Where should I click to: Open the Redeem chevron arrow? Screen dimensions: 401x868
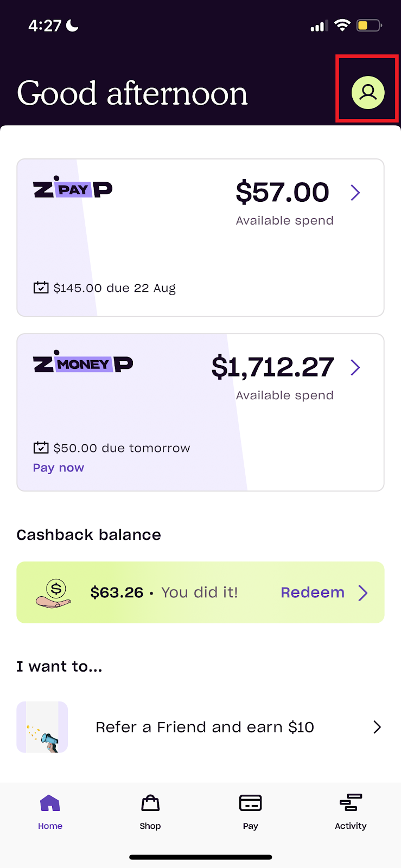tap(363, 593)
